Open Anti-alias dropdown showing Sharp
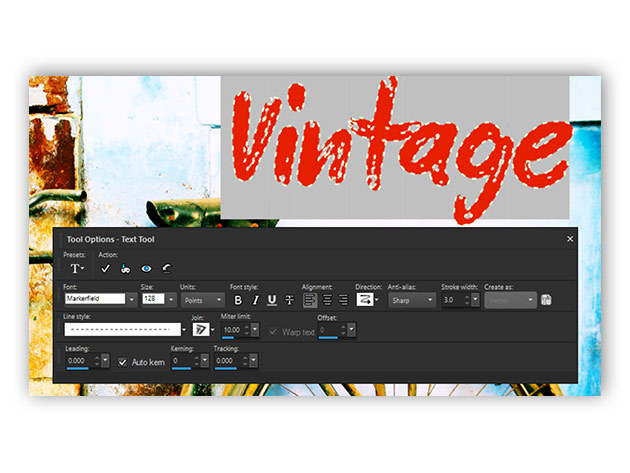Screen dimensions: 630x473 tap(412, 300)
